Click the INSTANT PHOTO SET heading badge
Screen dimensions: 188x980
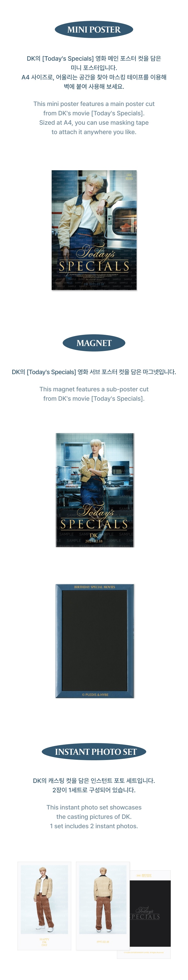[x=94, y=752]
